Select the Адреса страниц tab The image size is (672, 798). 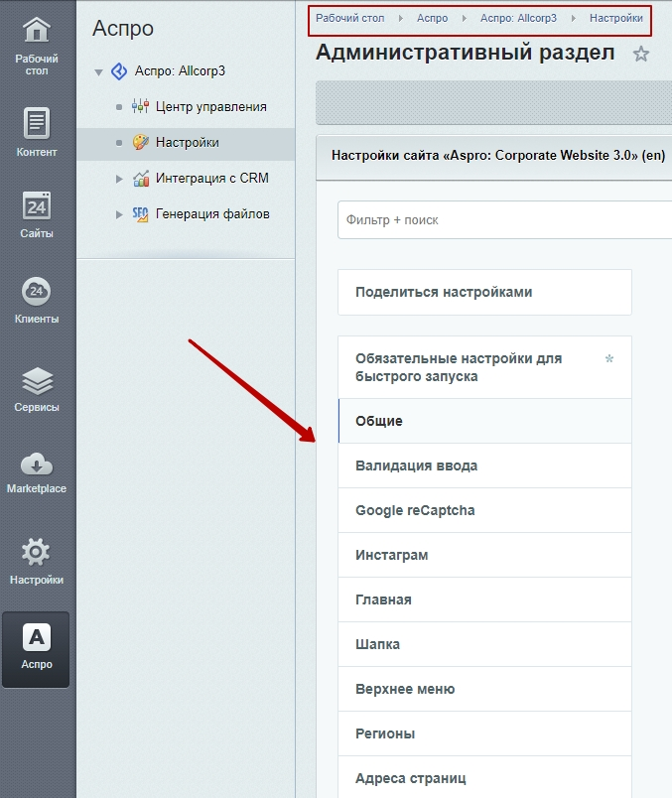[484, 777]
